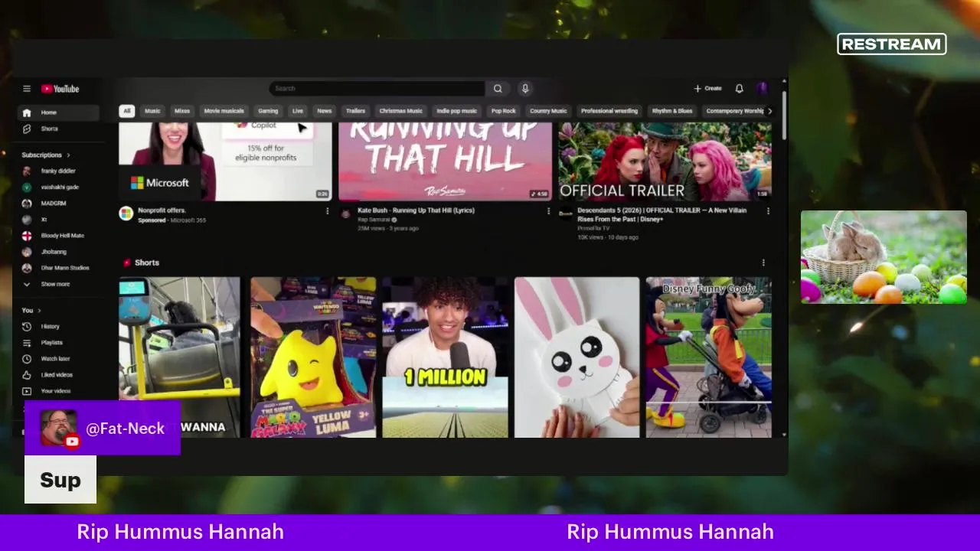This screenshot has width=980, height=551.
Task: Open vaishakhi gade channel
Action: coord(58,187)
